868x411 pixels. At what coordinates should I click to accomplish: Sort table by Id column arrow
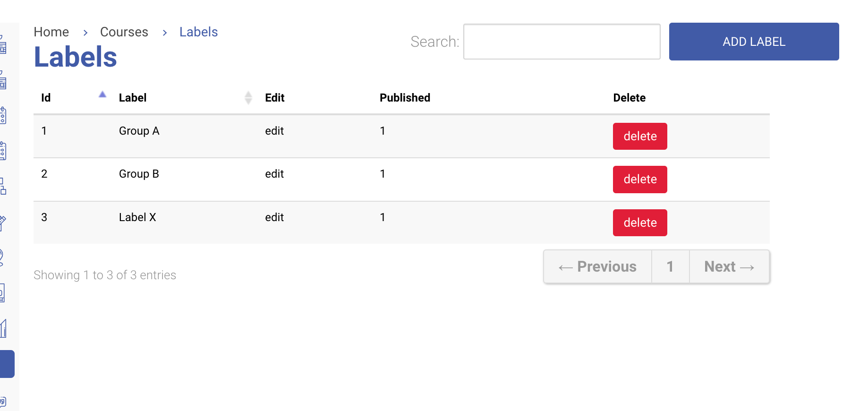(x=102, y=94)
